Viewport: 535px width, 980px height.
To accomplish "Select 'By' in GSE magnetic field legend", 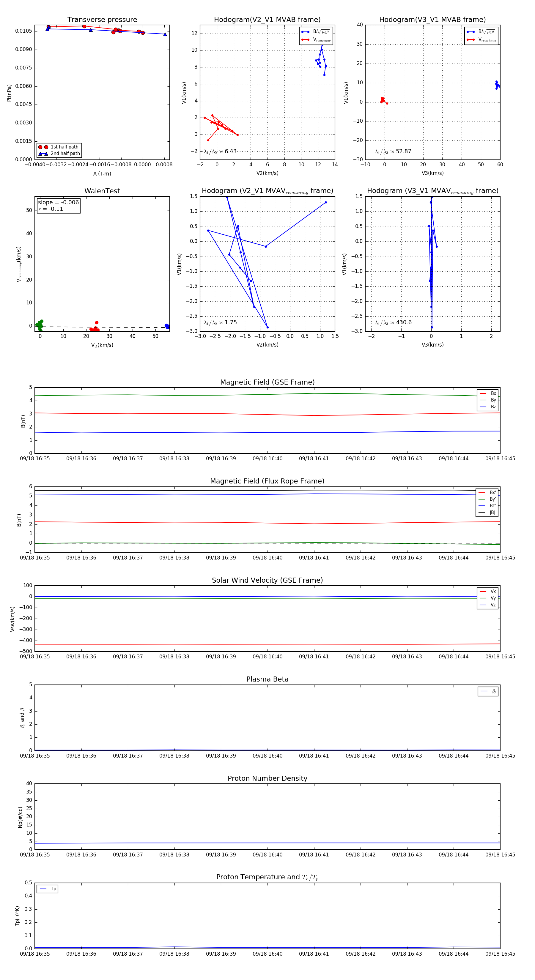I will (488, 400).
